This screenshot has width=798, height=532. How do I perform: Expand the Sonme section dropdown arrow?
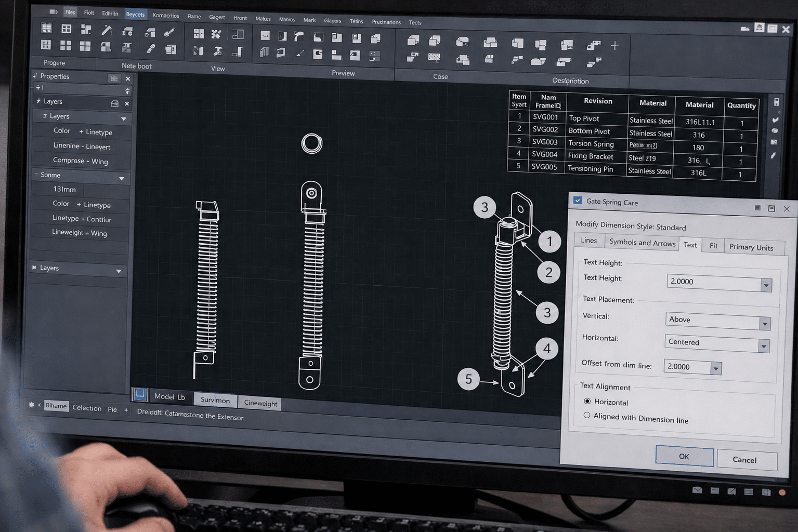click(122, 179)
